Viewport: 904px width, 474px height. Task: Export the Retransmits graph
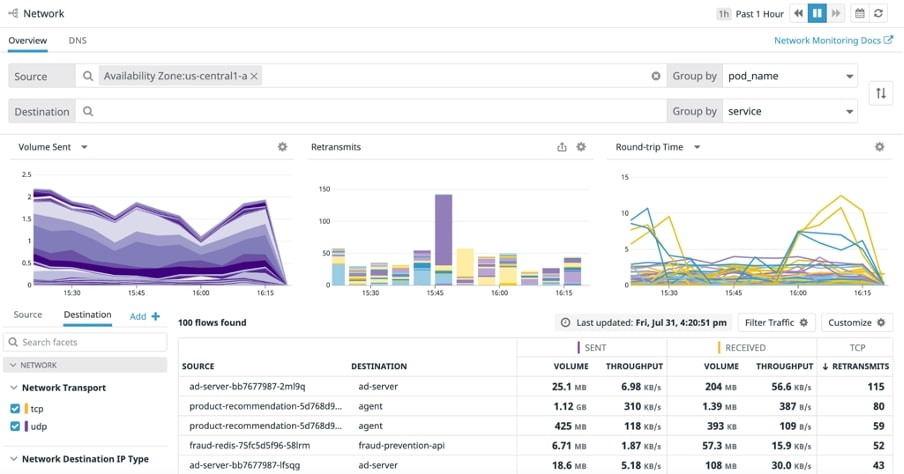point(562,147)
